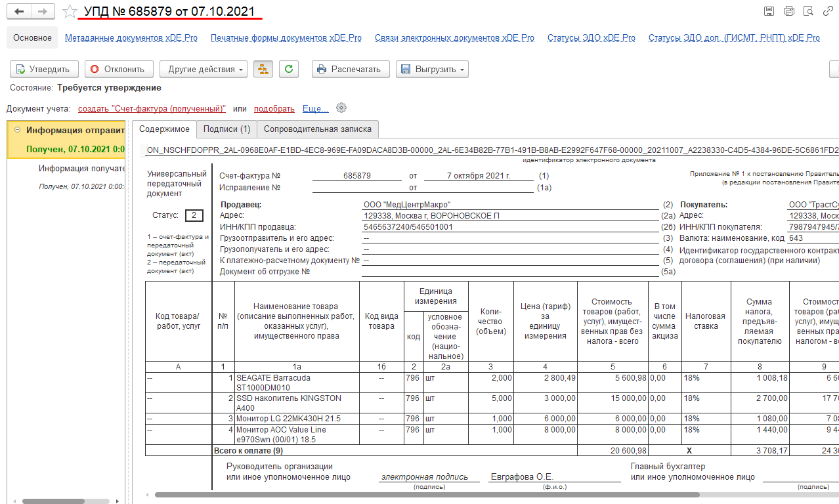
Task: Click seller name ООО "МедЦентрМакро"
Action: (407, 205)
